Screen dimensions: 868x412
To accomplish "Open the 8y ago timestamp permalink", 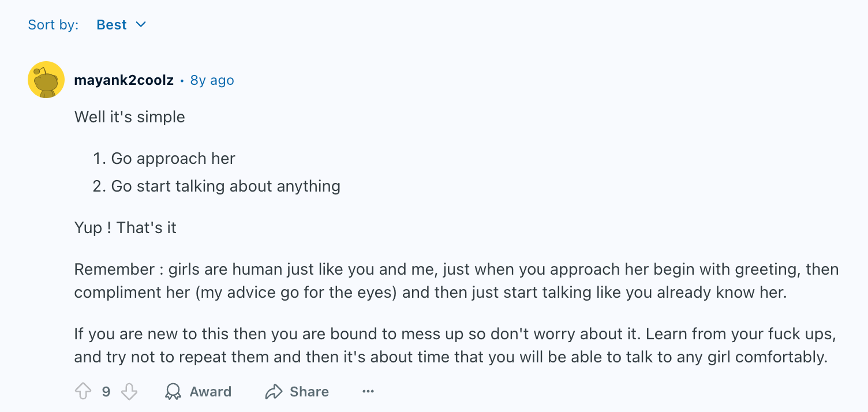I will pos(212,80).
